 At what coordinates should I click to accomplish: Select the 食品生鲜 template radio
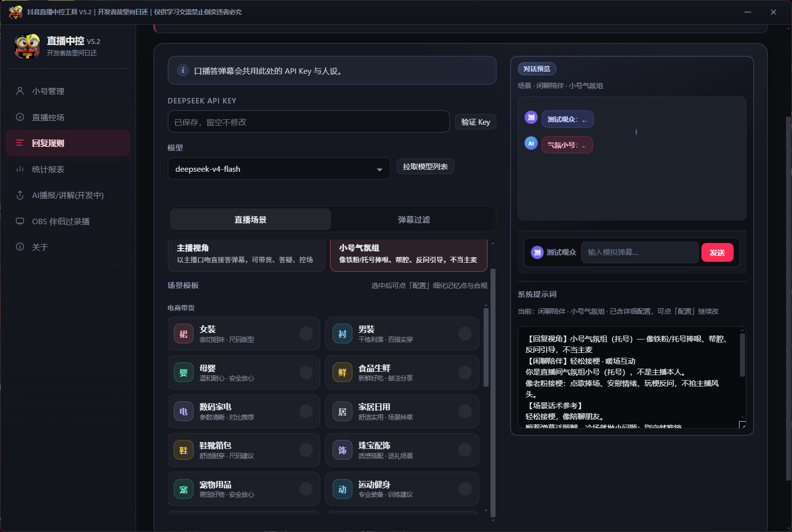pyautogui.click(x=465, y=373)
